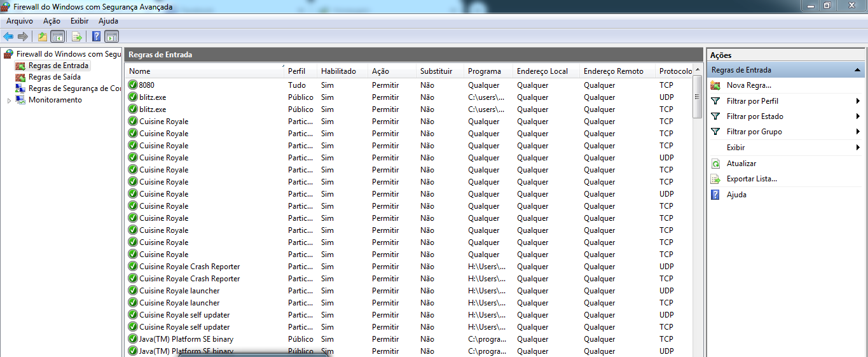Viewport: 868px width, 357px height.
Task: Sort by the Ação column header
Action: (x=393, y=71)
